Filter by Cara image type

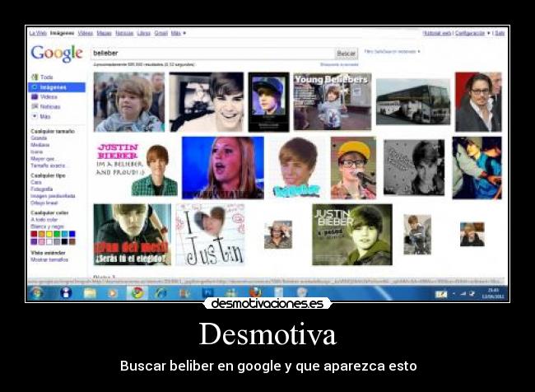[36, 182]
